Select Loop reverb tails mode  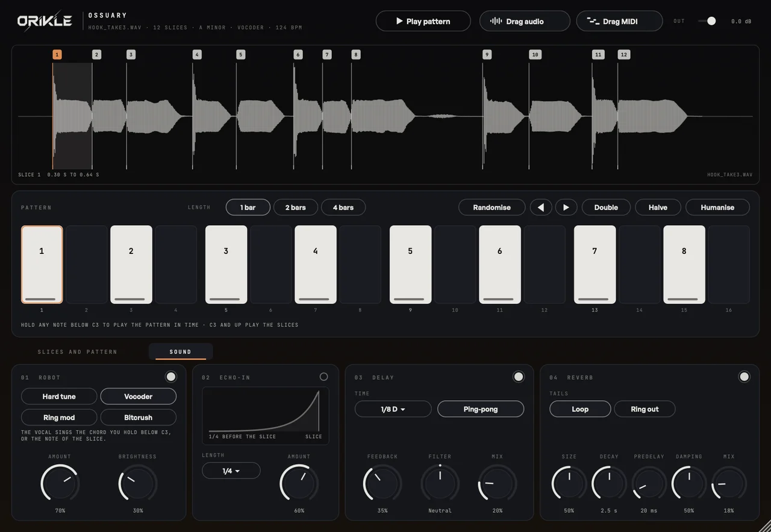coord(580,409)
